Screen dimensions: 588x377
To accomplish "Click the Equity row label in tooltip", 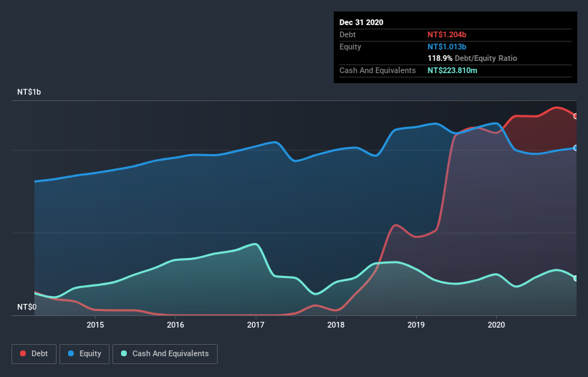I will tap(350, 47).
